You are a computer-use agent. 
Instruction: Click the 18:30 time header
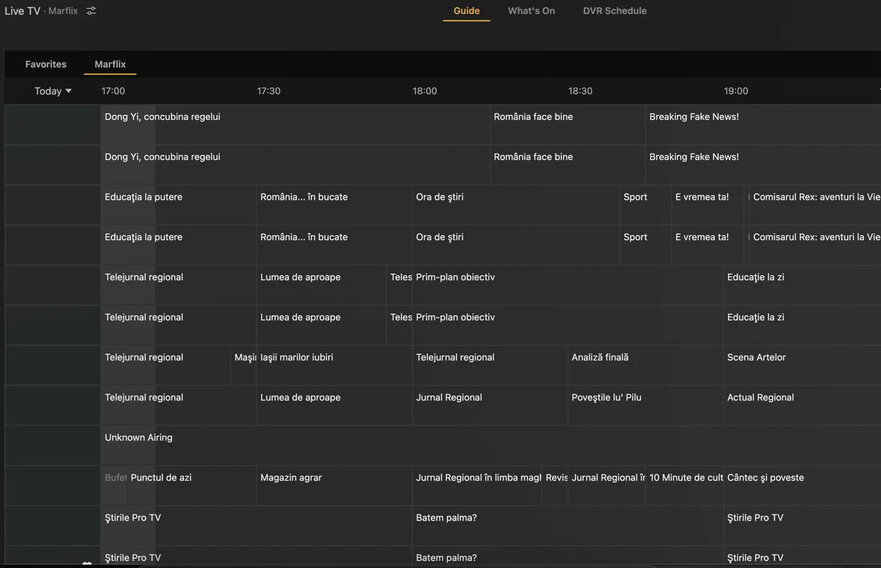580,91
